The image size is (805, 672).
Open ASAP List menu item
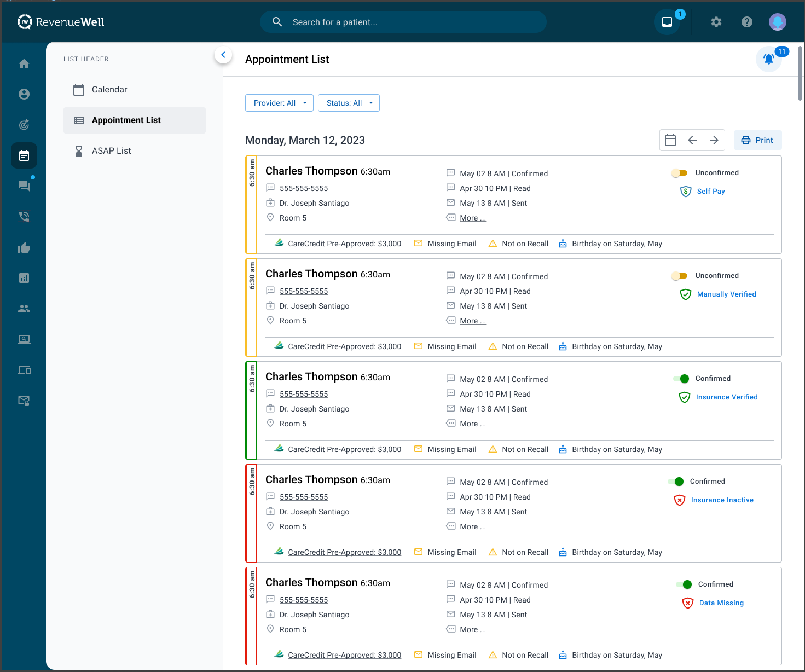click(x=135, y=151)
